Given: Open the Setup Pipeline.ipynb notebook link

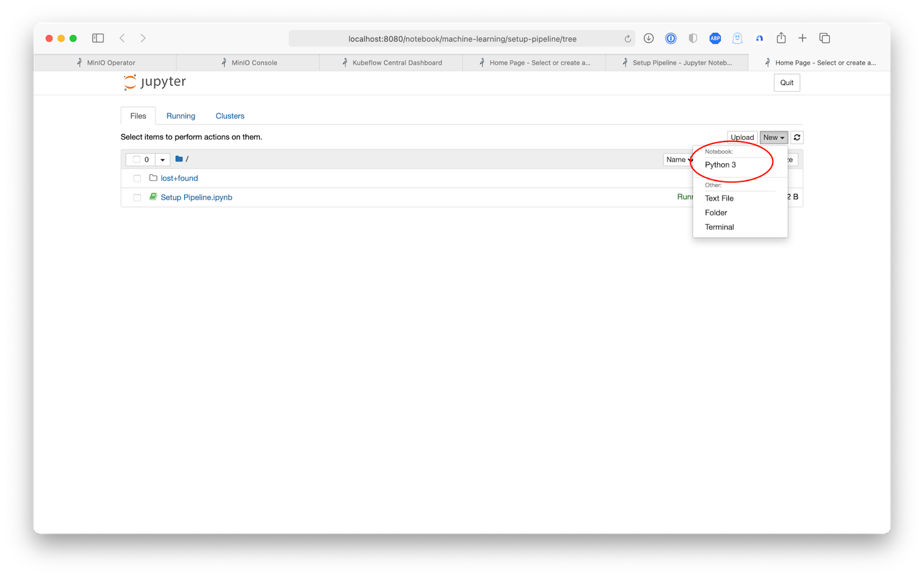Looking at the screenshot, I should coord(196,197).
